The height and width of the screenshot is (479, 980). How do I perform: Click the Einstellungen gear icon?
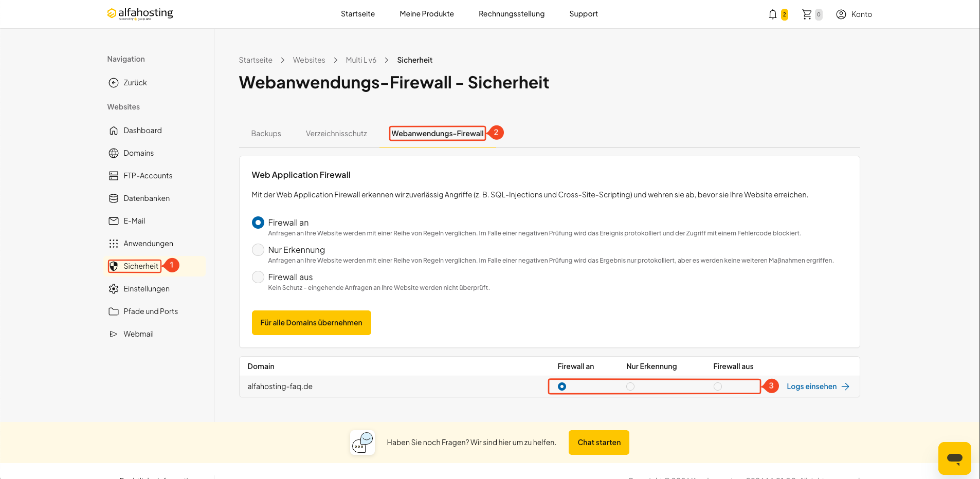tap(114, 289)
